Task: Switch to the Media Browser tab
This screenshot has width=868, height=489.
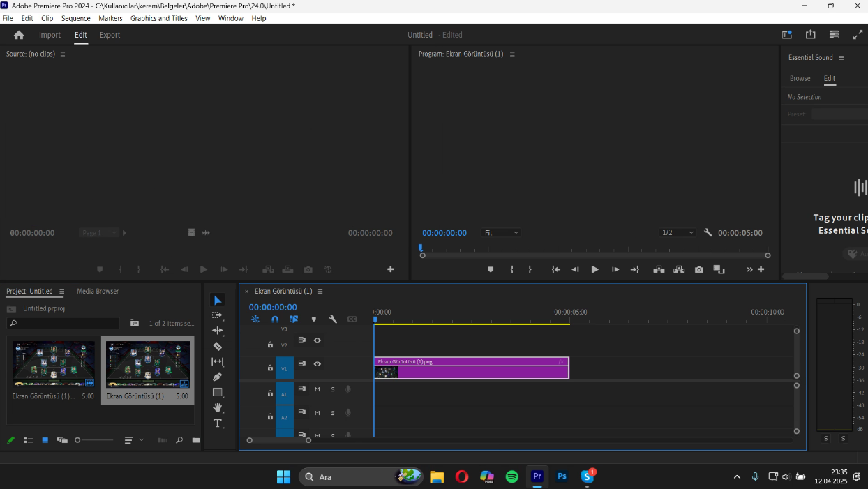Action: [x=98, y=291]
